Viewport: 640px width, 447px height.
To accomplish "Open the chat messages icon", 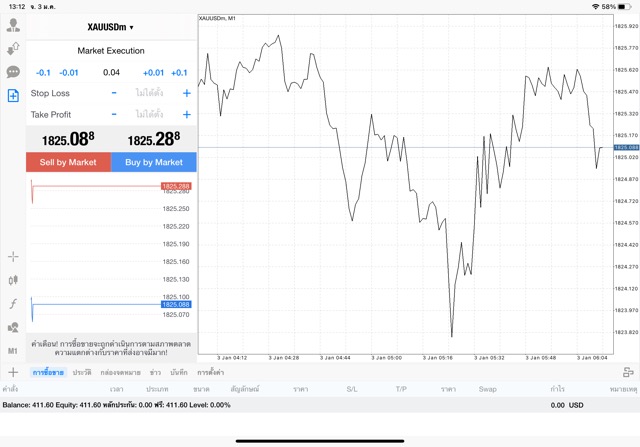I will click(x=13, y=72).
